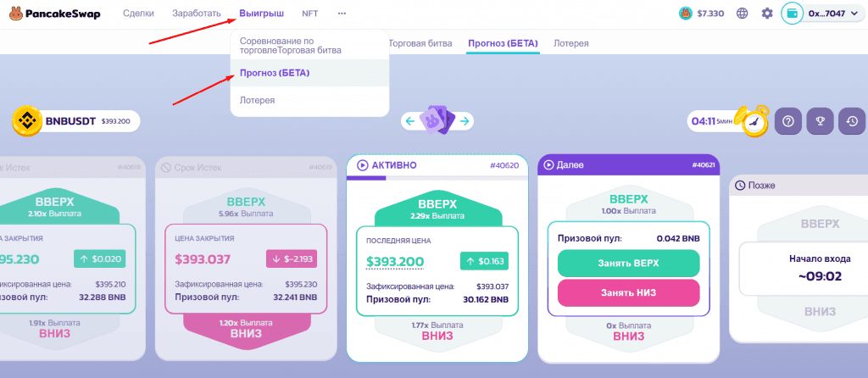Open the Сделки menu
The image size is (868, 378).
pos(138,14)
